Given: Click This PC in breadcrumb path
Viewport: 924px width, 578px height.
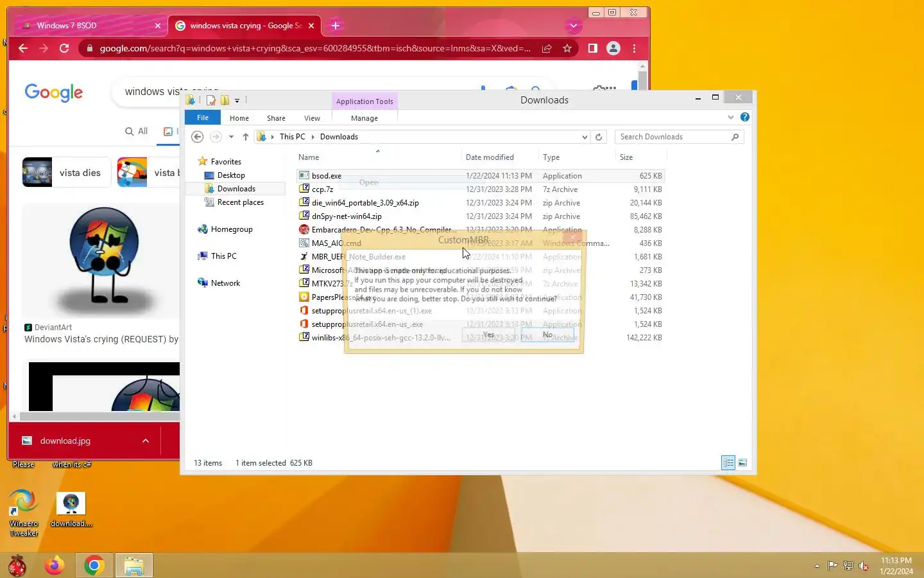Looking at the screenshot, I should click(x=292, y=137).
